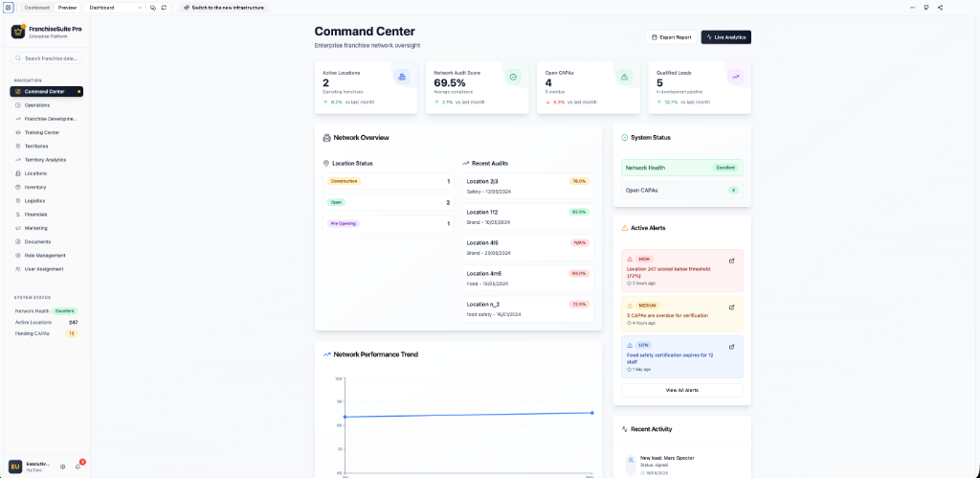Click inside Search franchise data field

pos(46,58)
